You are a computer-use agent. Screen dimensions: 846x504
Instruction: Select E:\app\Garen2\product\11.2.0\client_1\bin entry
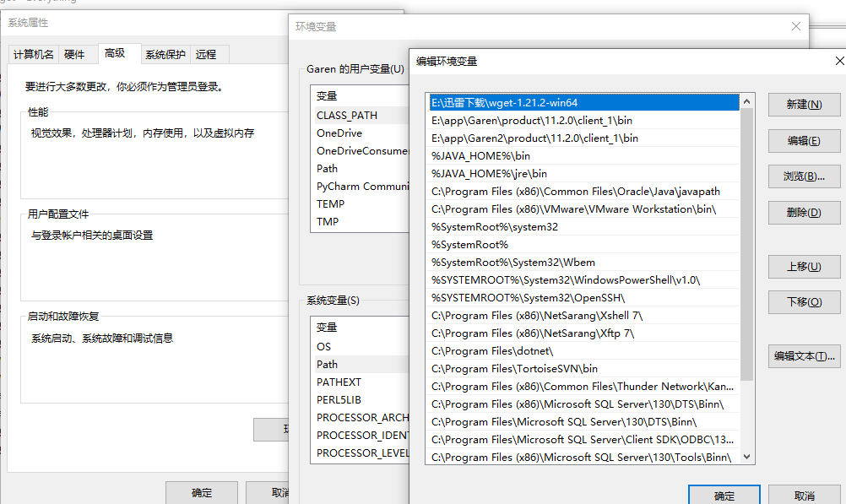point(583,138)
